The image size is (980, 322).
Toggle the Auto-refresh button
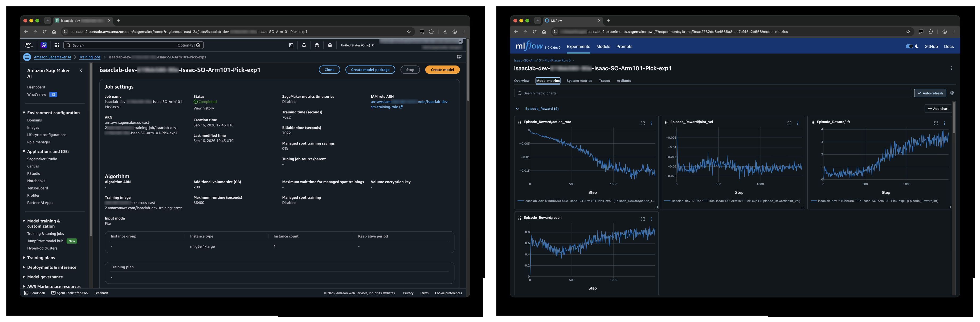click(930, 93)
